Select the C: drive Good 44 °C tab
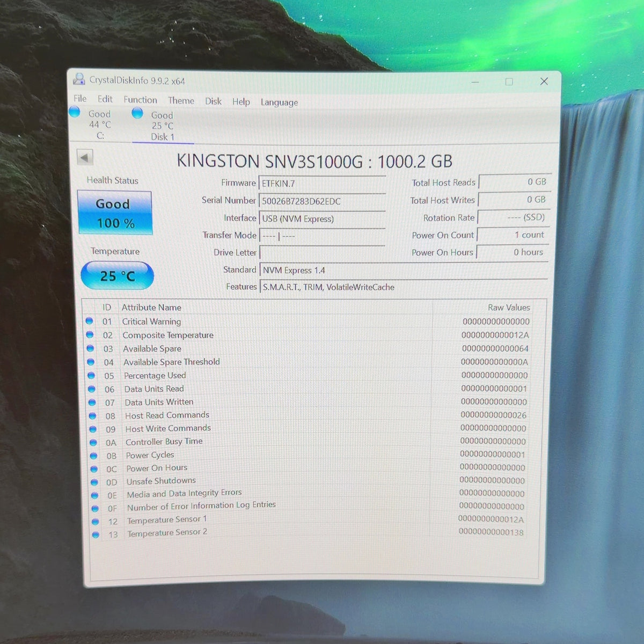 (x=99, y=125)
